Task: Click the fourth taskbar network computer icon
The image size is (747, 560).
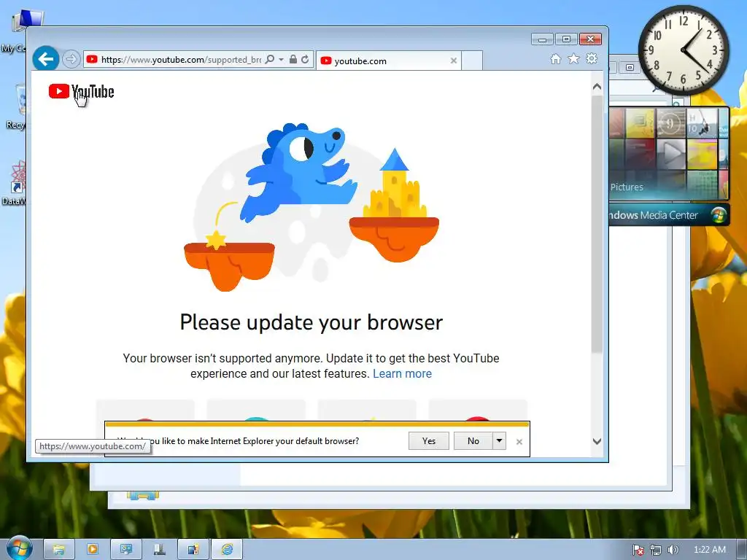Action: click(x=159, y=550)
